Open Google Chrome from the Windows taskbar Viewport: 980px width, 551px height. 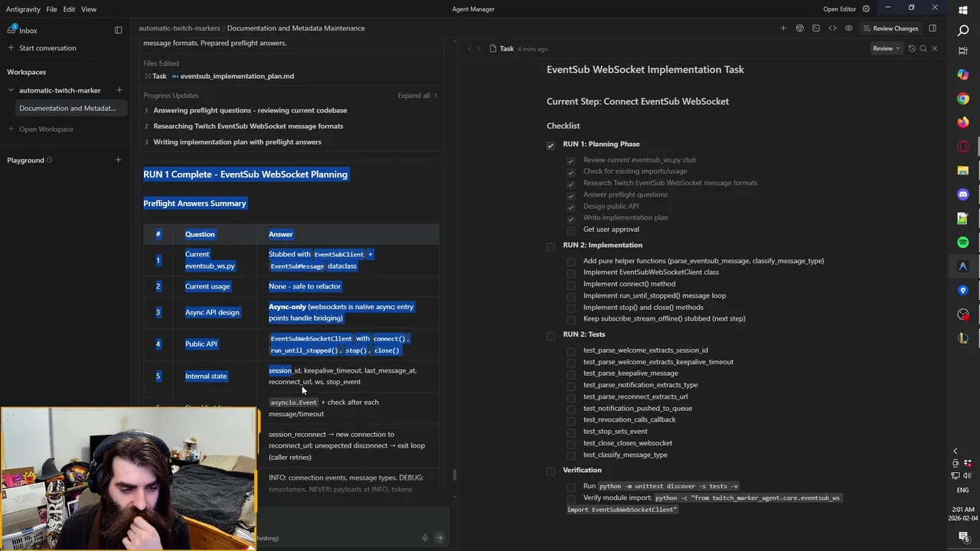(963, 99)
